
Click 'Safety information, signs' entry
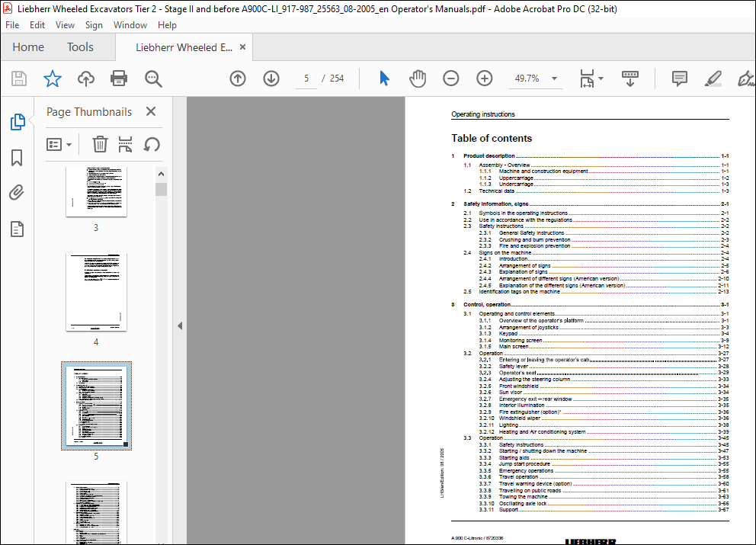(495, 204)
